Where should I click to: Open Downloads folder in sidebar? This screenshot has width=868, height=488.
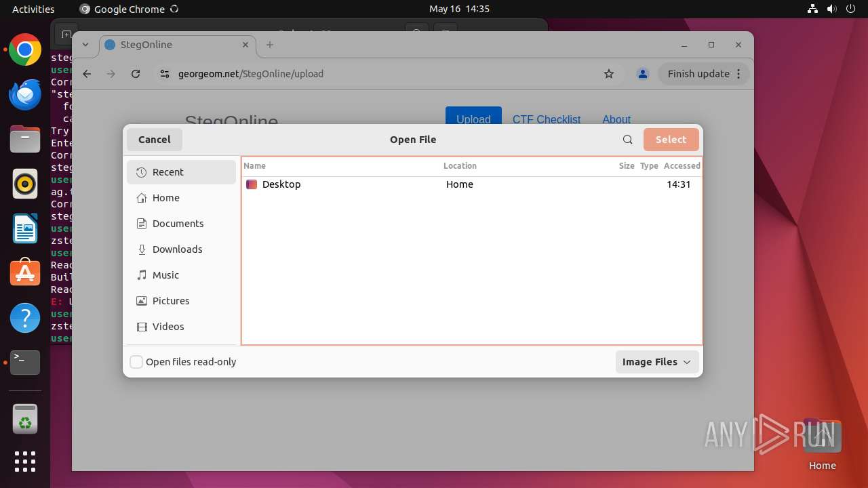tap(181, 249)
